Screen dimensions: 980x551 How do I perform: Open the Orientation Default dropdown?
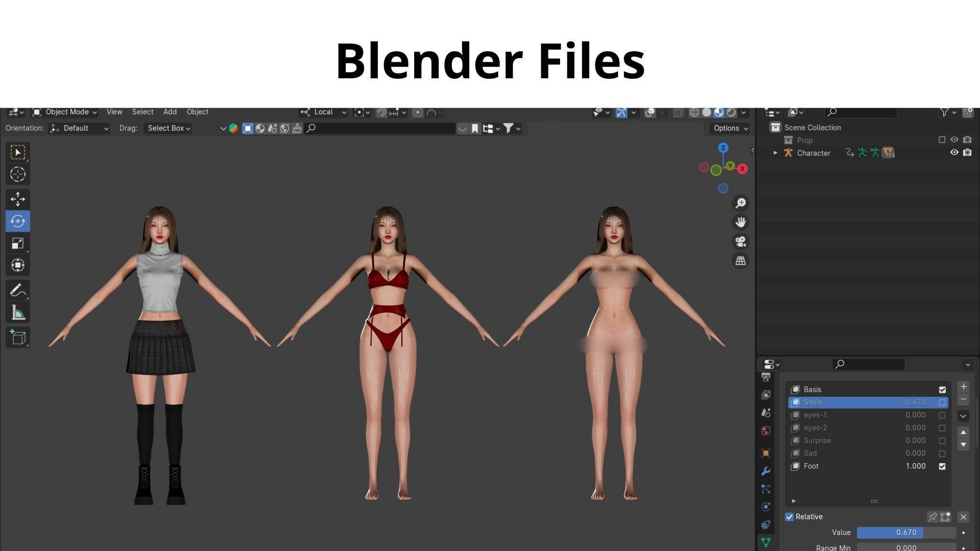tap(79, 129)
